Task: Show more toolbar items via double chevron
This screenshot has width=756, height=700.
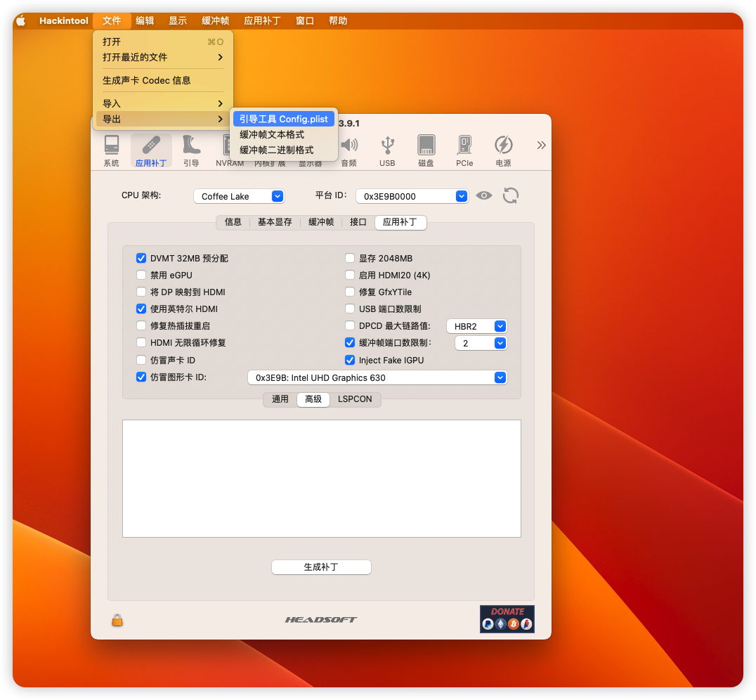Action: [541, 145]
